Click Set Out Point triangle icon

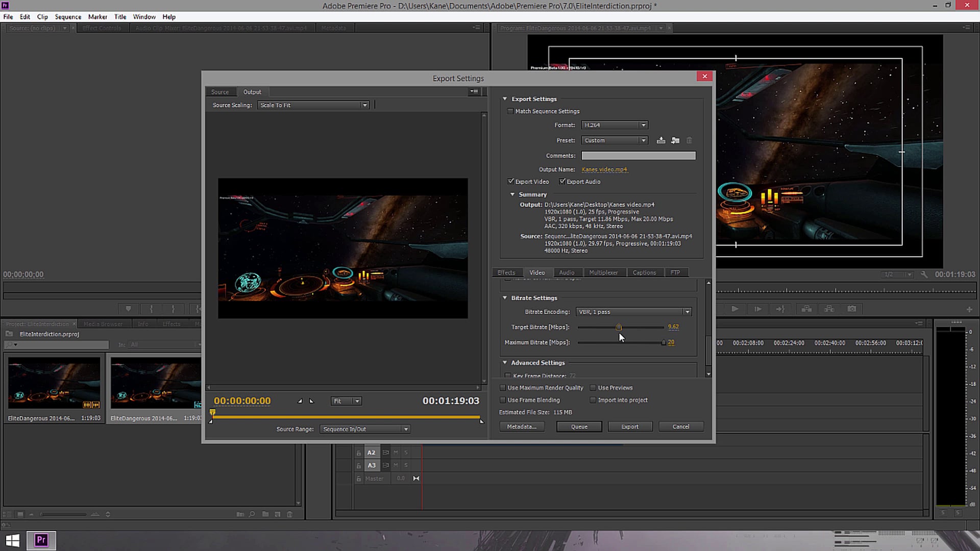coord(312,401)
